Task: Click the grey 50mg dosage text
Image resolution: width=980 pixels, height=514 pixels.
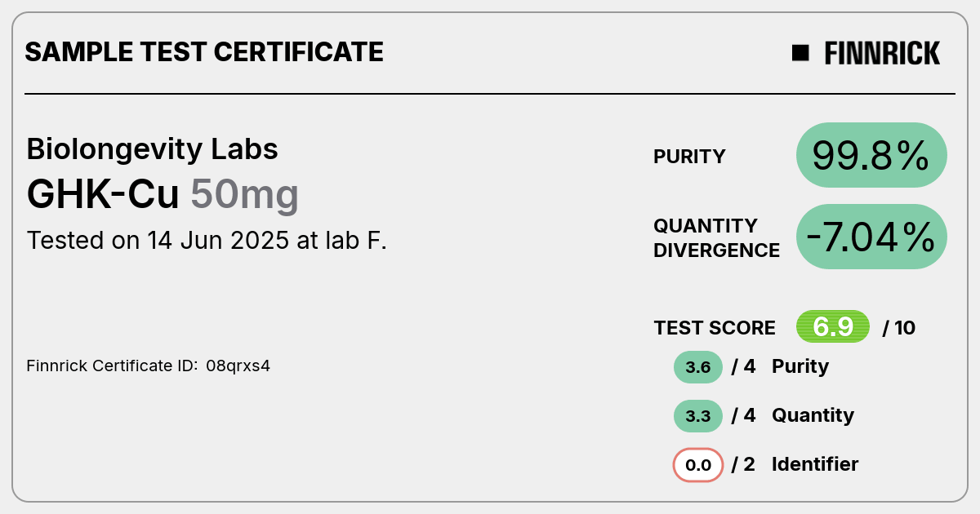Action: 245,195
